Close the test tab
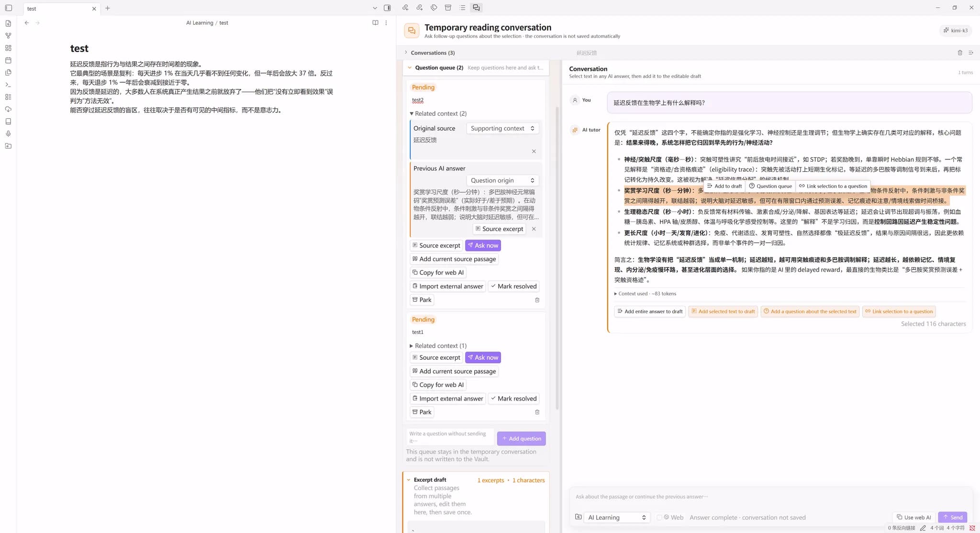This screenshot has height=533, width=980. (x=94, y=9)
